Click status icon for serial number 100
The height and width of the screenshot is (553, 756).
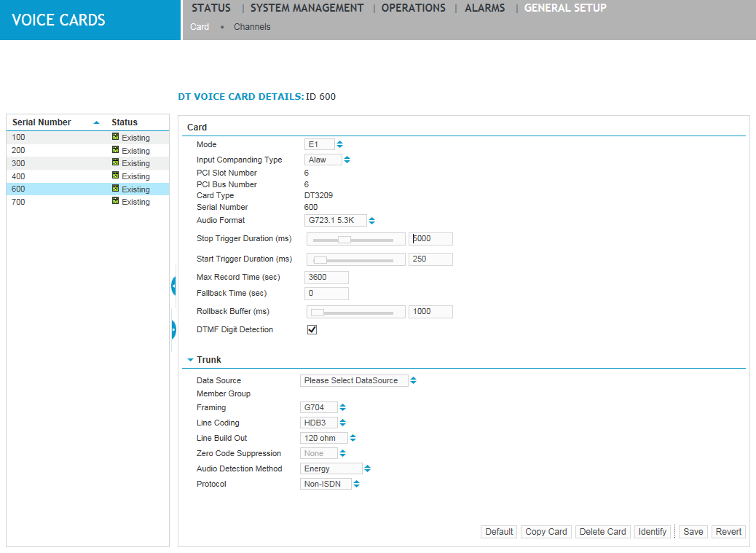point(115,137)
